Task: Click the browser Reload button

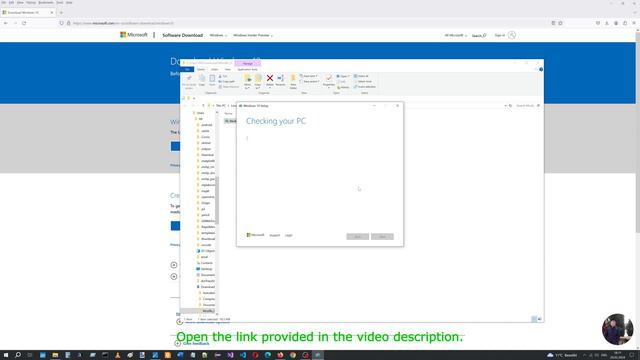Action: 24,23
